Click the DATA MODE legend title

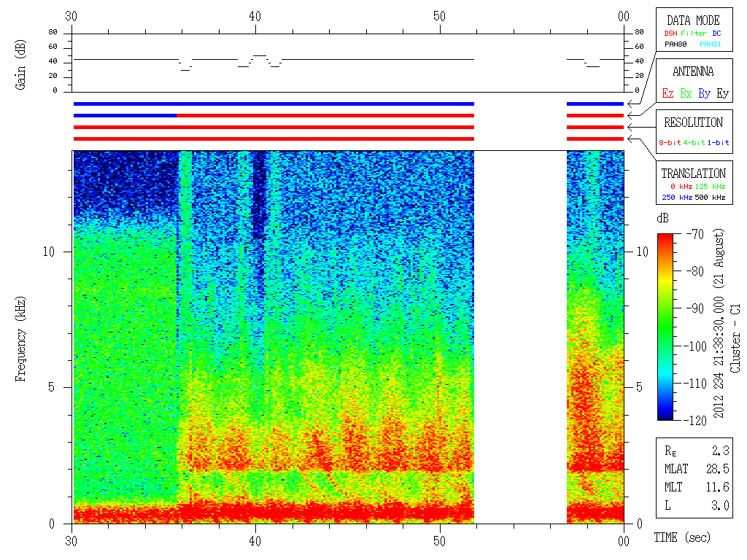point(693,20)
